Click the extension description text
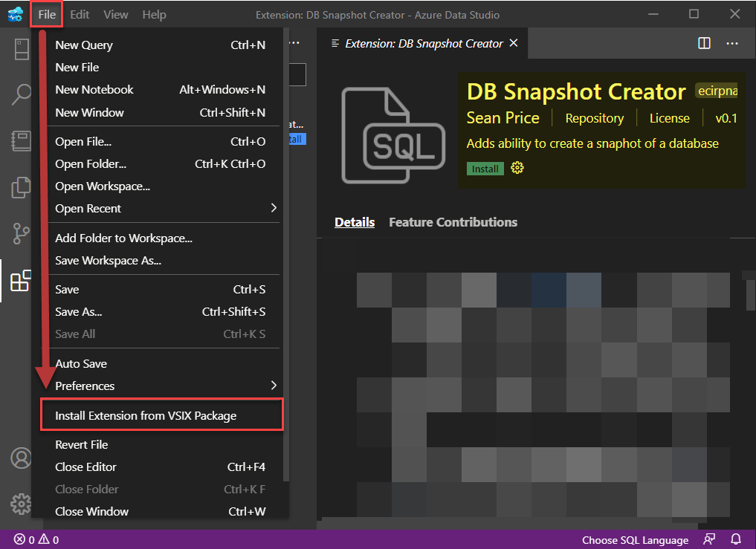 tap(592, 143)
